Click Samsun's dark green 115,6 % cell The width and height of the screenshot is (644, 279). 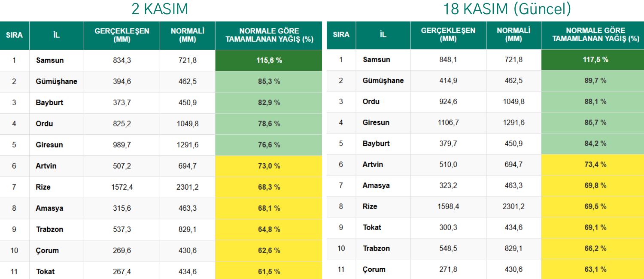tap(269, 61)
